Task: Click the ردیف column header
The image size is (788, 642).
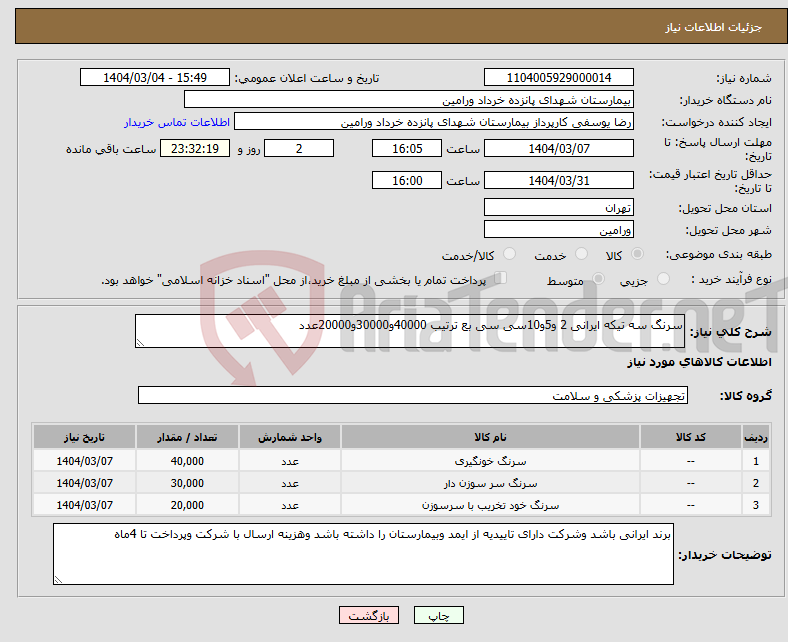Action: pos(755,437)
